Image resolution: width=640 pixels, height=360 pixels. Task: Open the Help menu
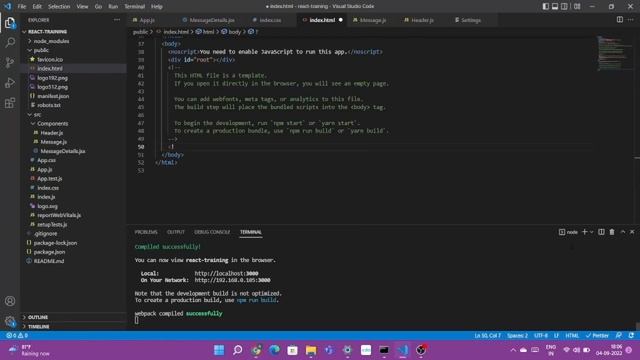coord(157,7)
